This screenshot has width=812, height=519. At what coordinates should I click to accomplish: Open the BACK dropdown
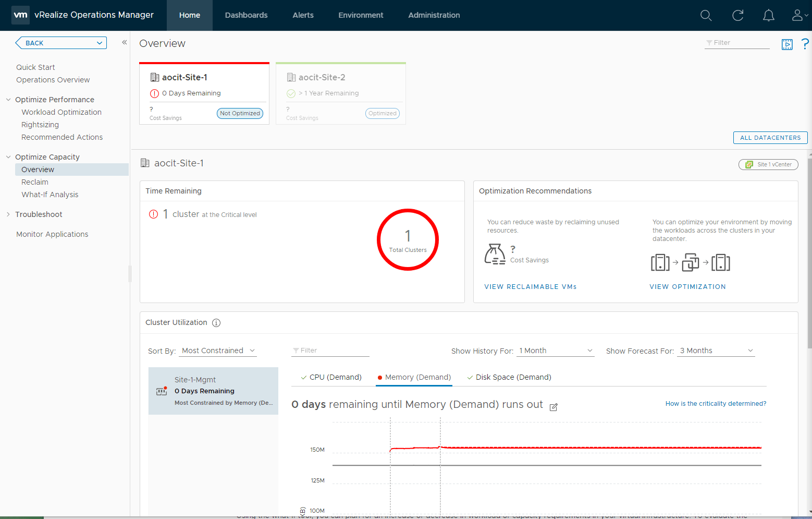61,43
